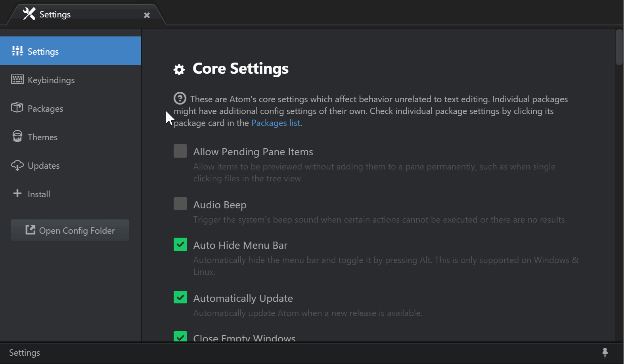Click the vertical scrollbar thumb
Screen dimensions: 624x364
coord(619,48)
